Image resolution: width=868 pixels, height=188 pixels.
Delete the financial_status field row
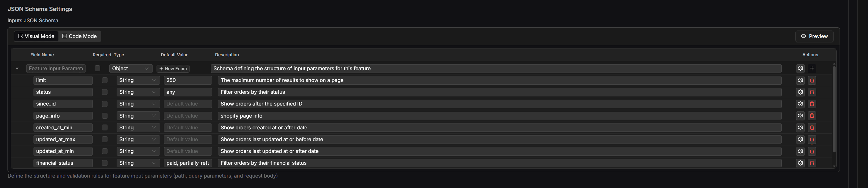[812, 163]
